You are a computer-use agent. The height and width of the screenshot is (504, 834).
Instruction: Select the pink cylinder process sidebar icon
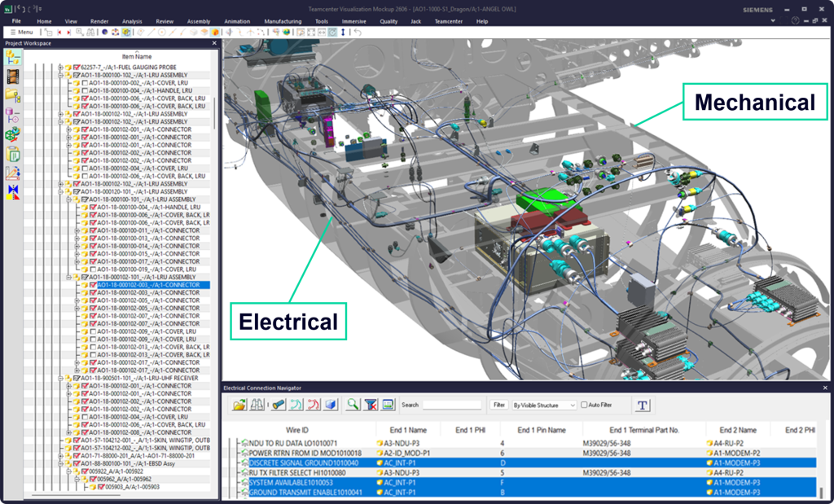coord(13,115)
